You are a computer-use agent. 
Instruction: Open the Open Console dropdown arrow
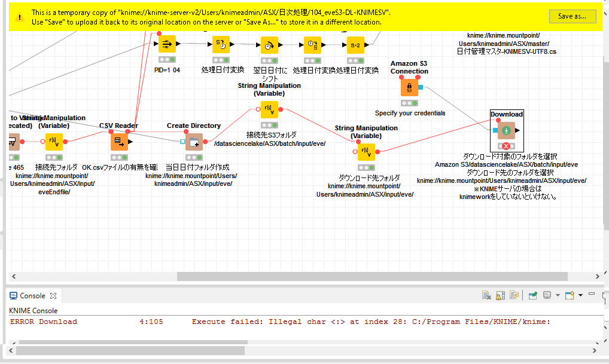pos(580,295)
